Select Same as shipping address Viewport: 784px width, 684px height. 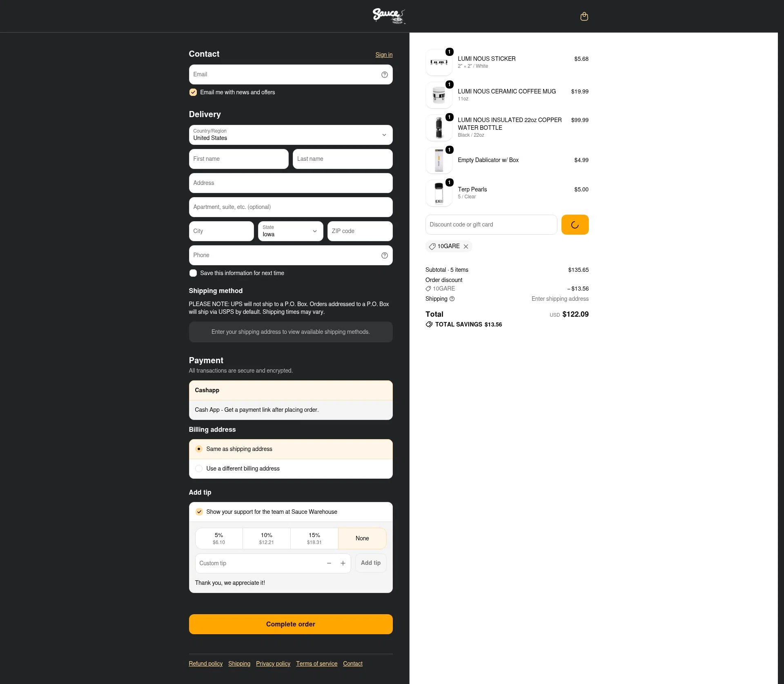pyautogui.click(x=291, y=449)
